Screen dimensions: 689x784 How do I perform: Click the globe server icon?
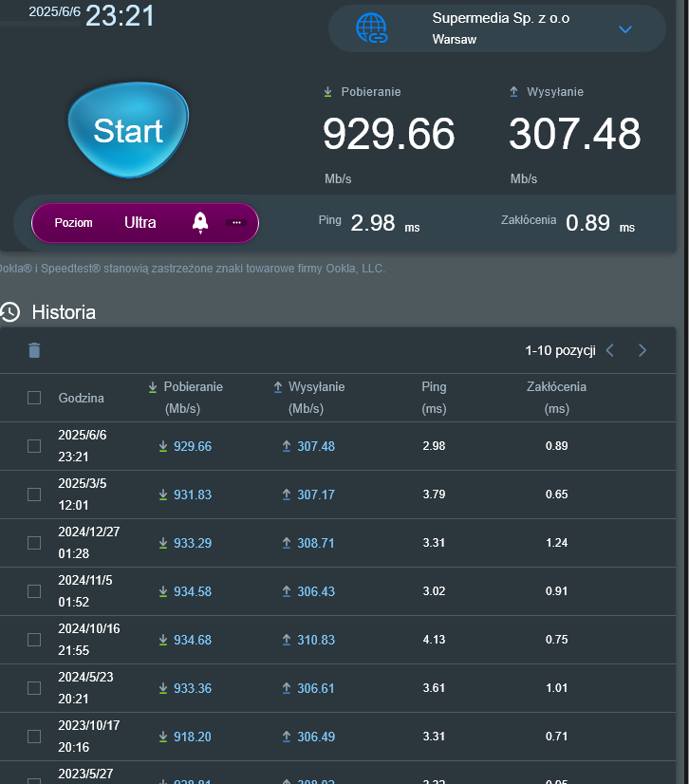(371, 28)
